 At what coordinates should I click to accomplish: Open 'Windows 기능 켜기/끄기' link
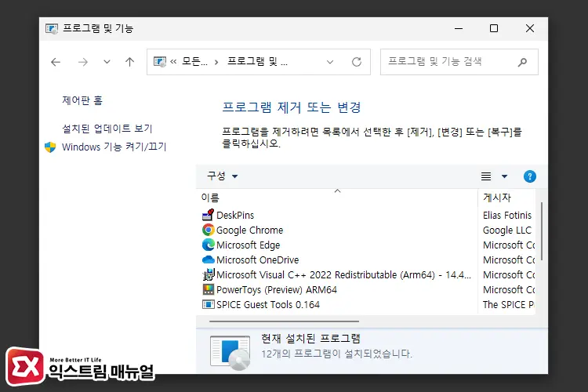[x=114, y=147]
